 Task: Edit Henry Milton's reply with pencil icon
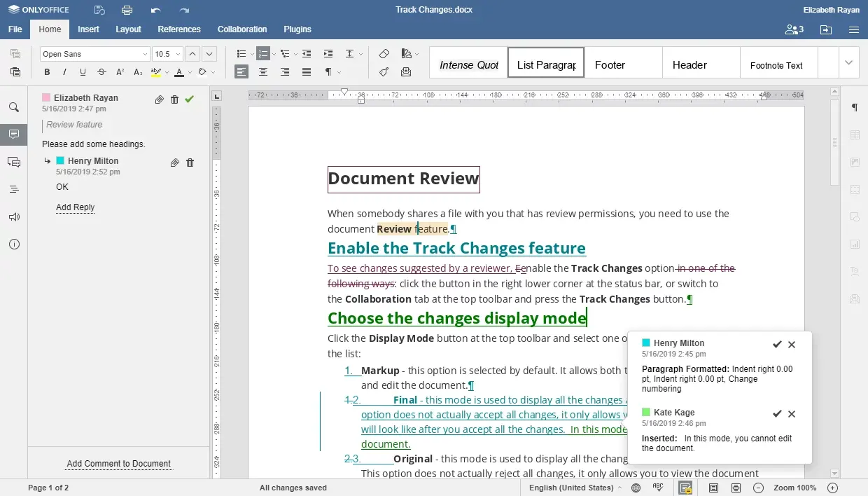coord(174,163)
